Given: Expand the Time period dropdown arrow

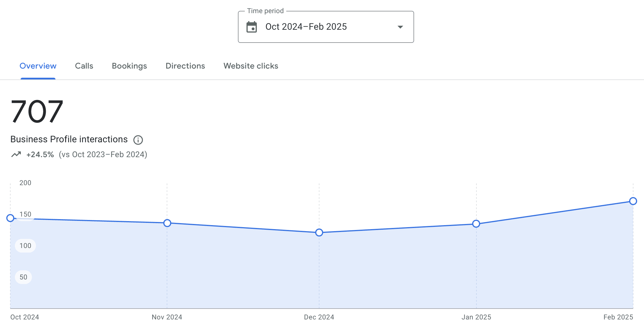Looking at the screenshot, I should point(400,27).
